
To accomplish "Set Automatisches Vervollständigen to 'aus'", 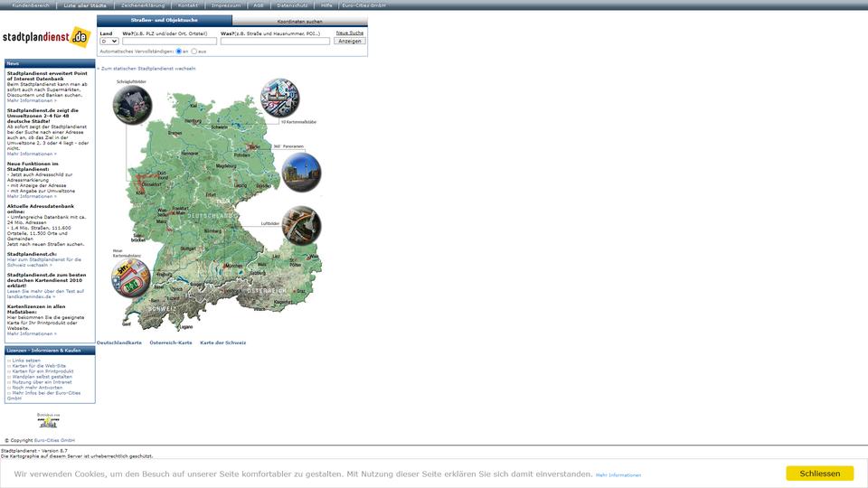I will point(193,51).
